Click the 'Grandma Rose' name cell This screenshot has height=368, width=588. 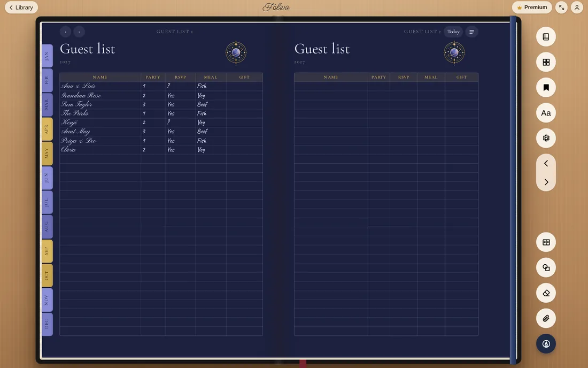coord(100,95)
